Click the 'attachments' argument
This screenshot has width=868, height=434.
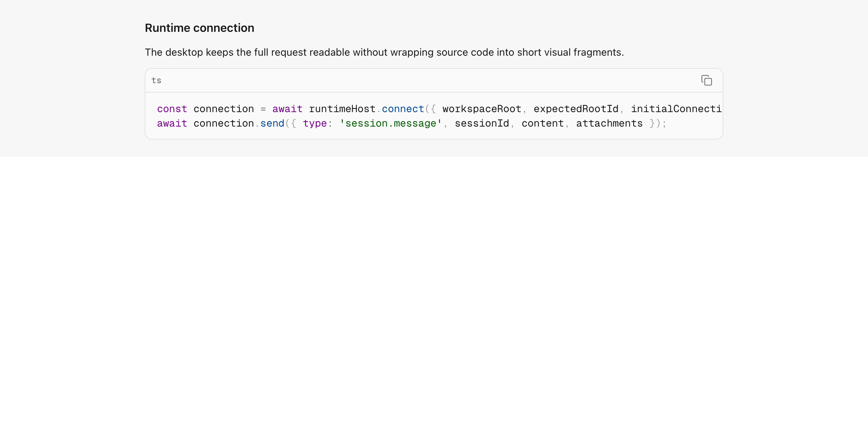609,123
